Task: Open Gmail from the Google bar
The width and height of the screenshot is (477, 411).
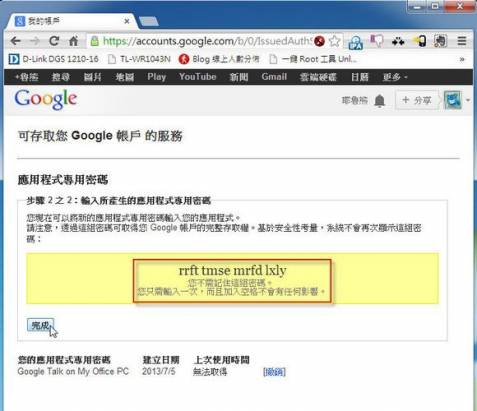Action: [274, 77]
